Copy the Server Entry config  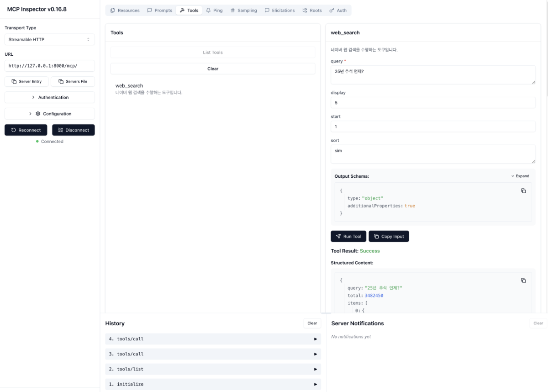[x=26, y=81]
